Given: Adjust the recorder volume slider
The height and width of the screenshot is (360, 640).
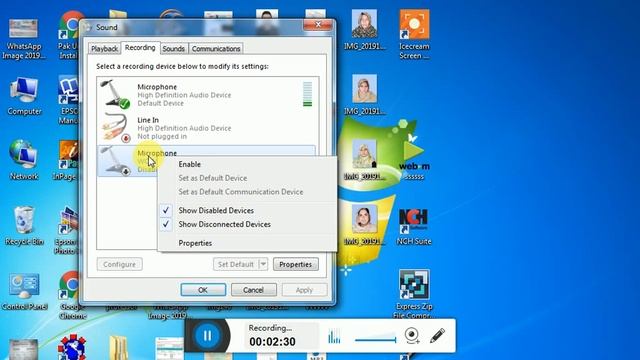Looking at the screenshot, I should pyautogui.click(x=376, y=339).
